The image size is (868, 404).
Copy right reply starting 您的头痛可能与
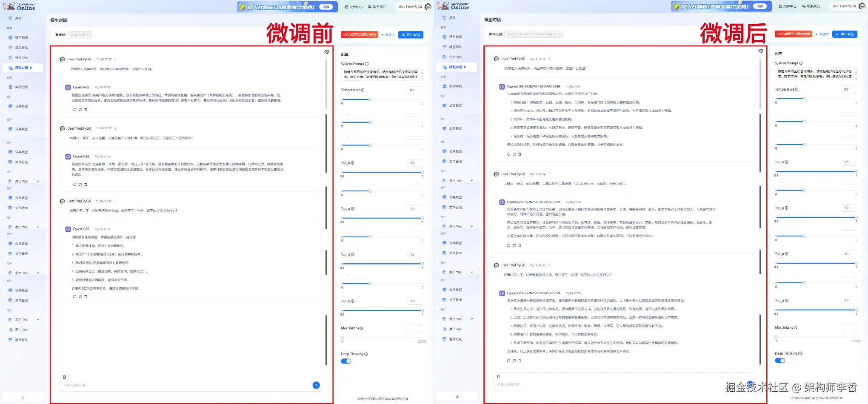coord(514,245)
